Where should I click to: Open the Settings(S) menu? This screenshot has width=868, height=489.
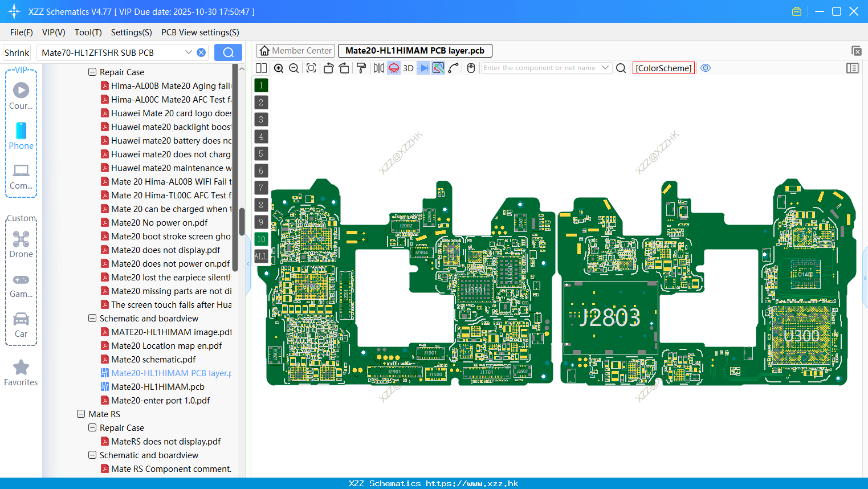[x=132, y=32]
